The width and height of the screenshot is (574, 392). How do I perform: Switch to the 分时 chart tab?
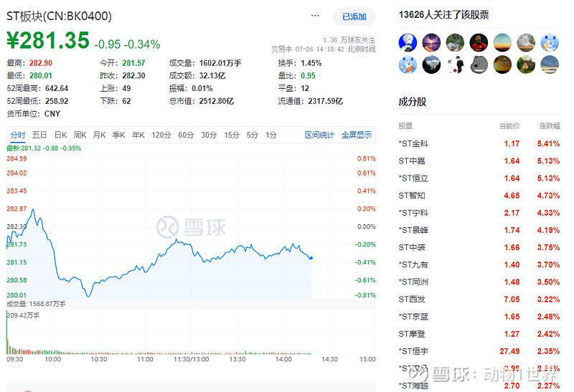(17, 135)
